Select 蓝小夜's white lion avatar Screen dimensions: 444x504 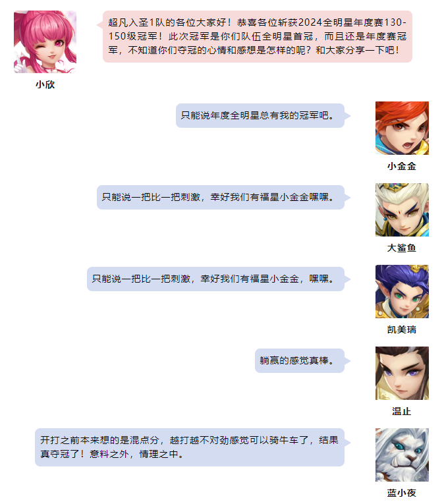tap(402, 455)
